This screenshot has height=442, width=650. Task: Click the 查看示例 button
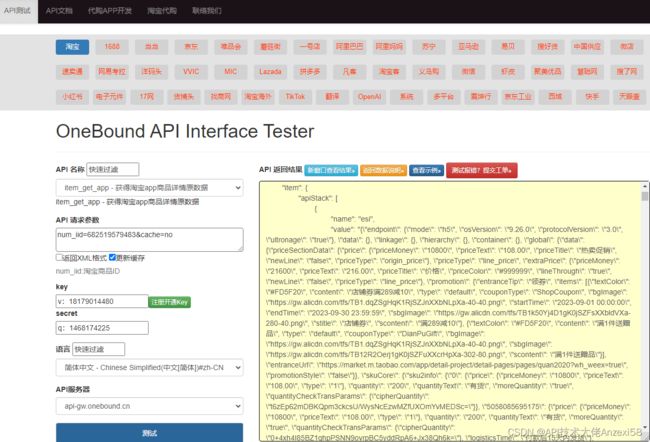pyautogui.click(x=426, y=170)
